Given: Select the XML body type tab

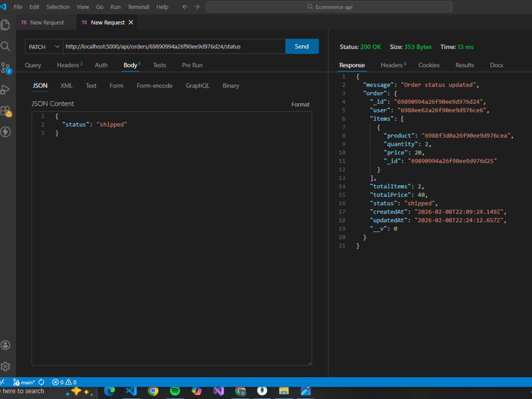Looking at the screenshot, I should 66,86.
